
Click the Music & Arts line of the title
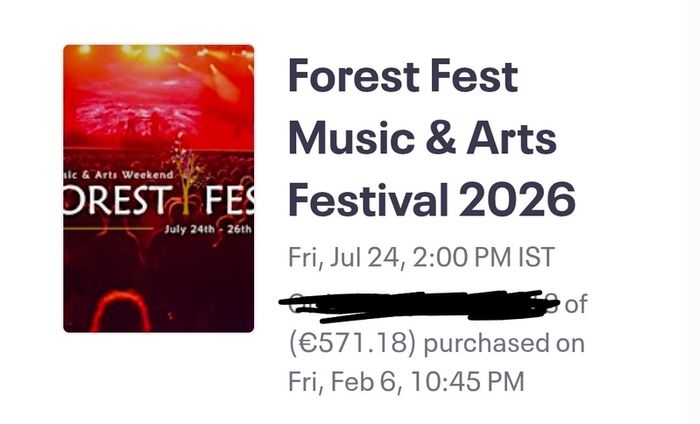422,137
